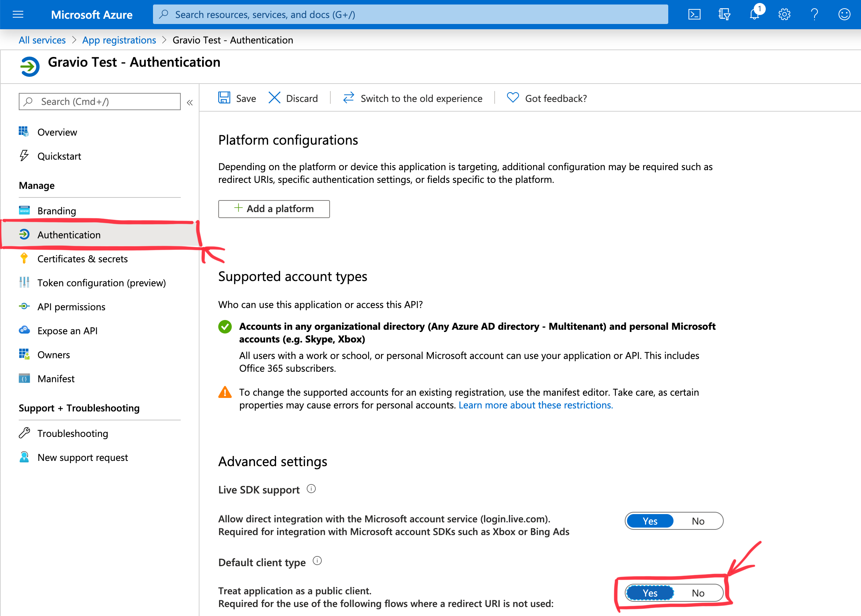Click the Discard X icon

tap(274, 97)
